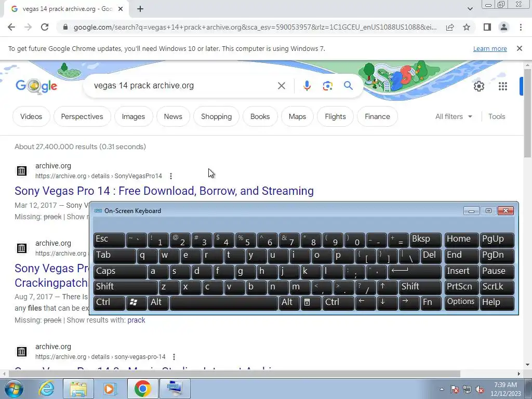Close the vegas 14 prack tab

point(121,9)
